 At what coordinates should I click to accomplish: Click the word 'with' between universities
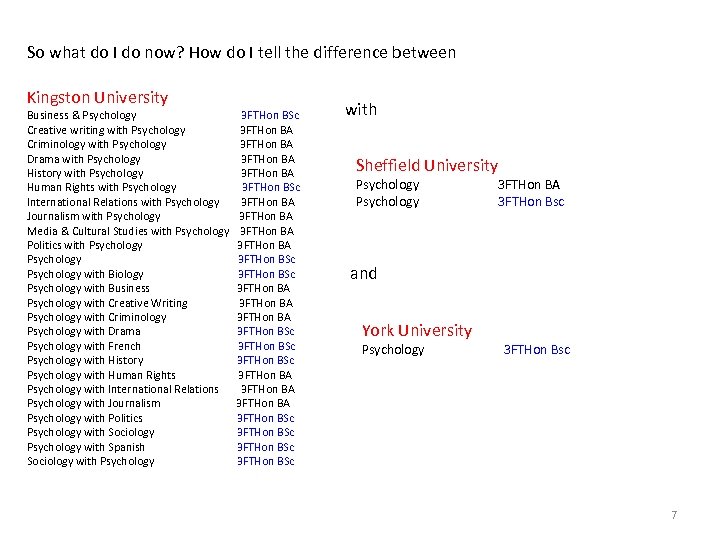click(x=361, y=110)
